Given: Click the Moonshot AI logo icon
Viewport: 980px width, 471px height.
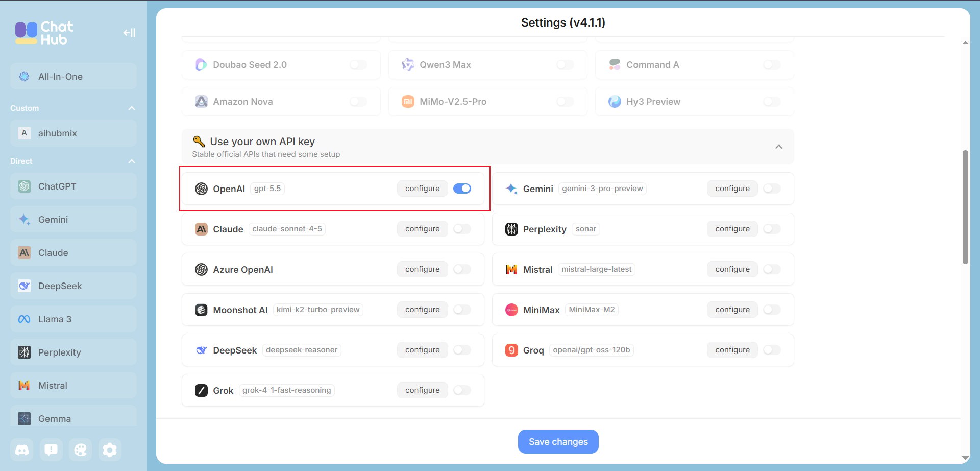Looking at the screenshot, I should pos(201,310).
